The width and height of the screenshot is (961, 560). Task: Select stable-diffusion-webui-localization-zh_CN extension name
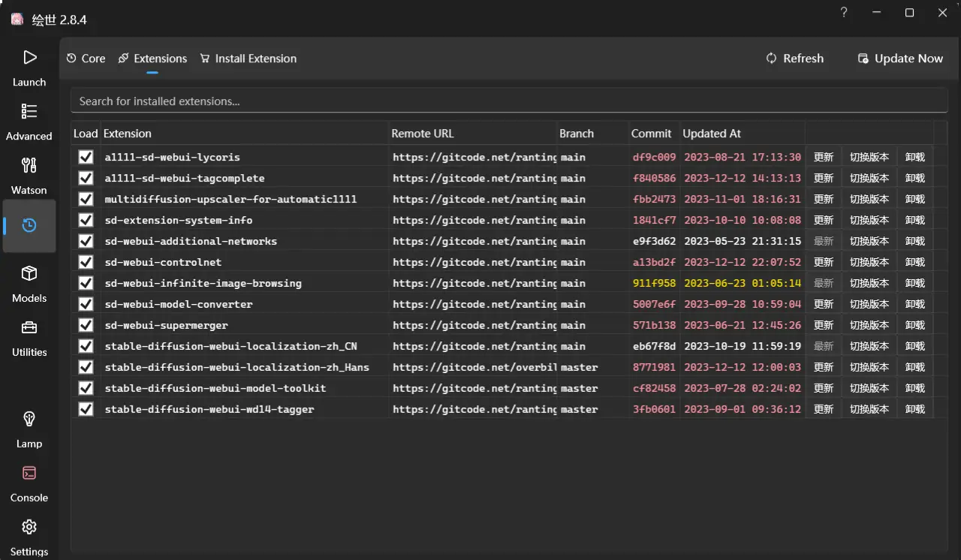(230, 346)
